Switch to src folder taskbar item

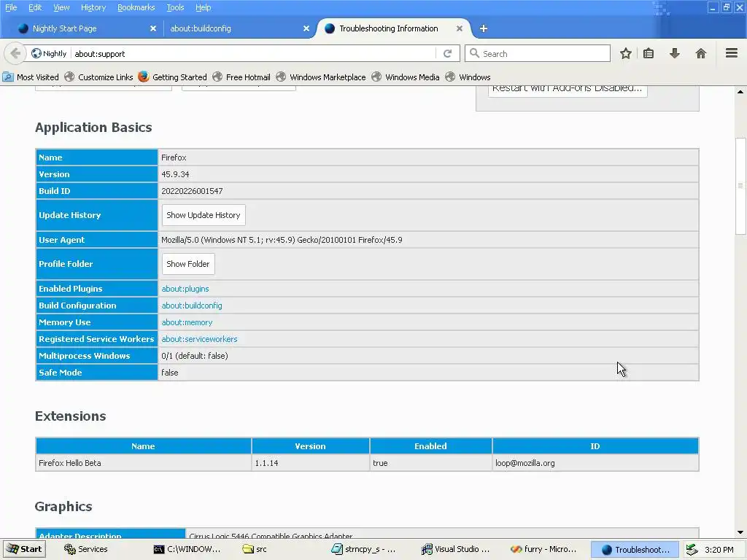[255, 549]
